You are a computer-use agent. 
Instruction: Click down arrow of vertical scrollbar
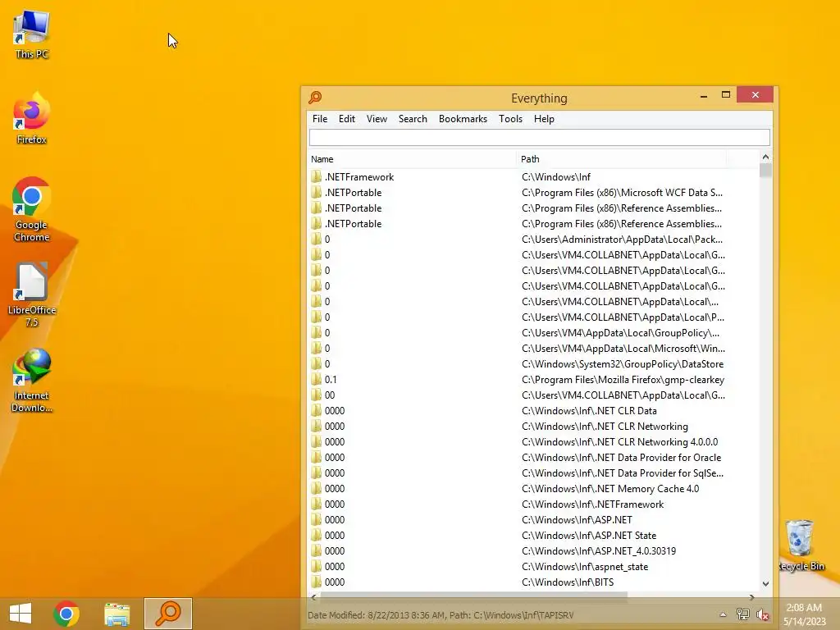[x=765, y=584]
